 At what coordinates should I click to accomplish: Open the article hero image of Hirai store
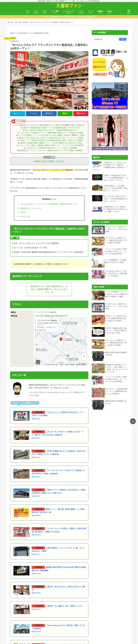[x=49, y=80]
